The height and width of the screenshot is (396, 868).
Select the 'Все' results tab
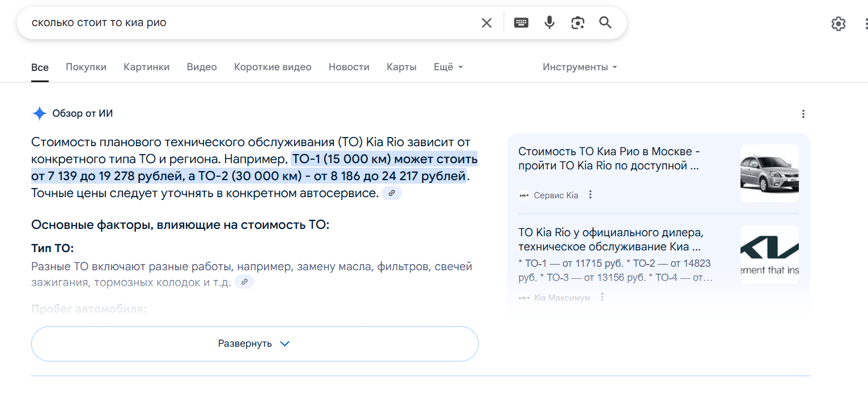(x=40, y=67)
